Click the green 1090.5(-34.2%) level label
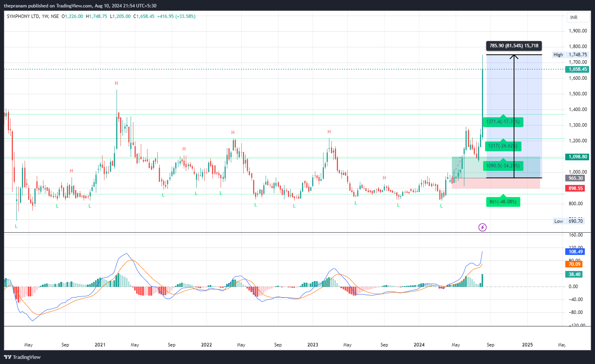Screen dimensions: 595x364 (x=503, y=166)
